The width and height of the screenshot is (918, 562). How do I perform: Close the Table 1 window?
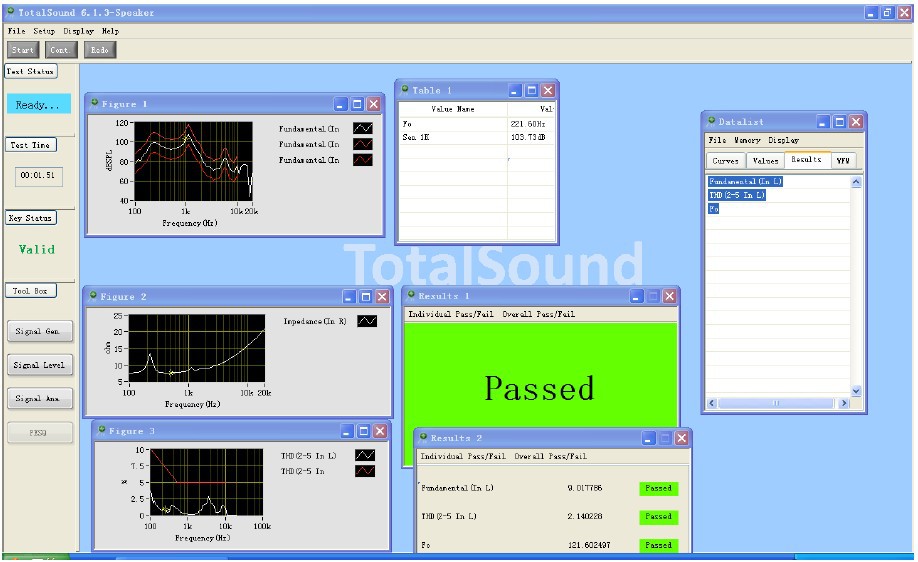coord(548,90)
